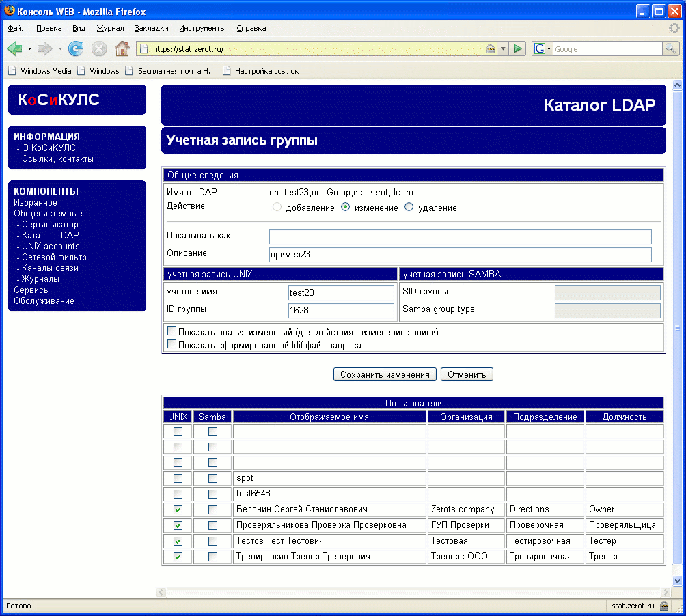
Task: Open the Сертификатор sidebar link
Action: click(x=50, y=224)
